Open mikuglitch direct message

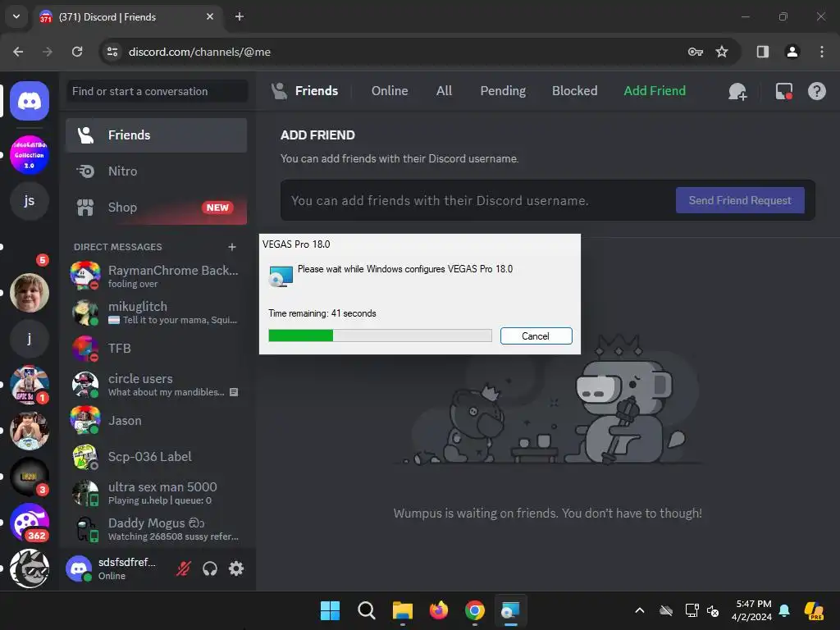[x=157, y=313]
